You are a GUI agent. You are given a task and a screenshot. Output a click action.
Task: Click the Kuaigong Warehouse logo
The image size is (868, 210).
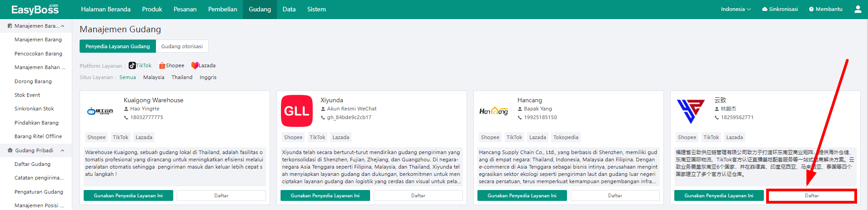100,111
